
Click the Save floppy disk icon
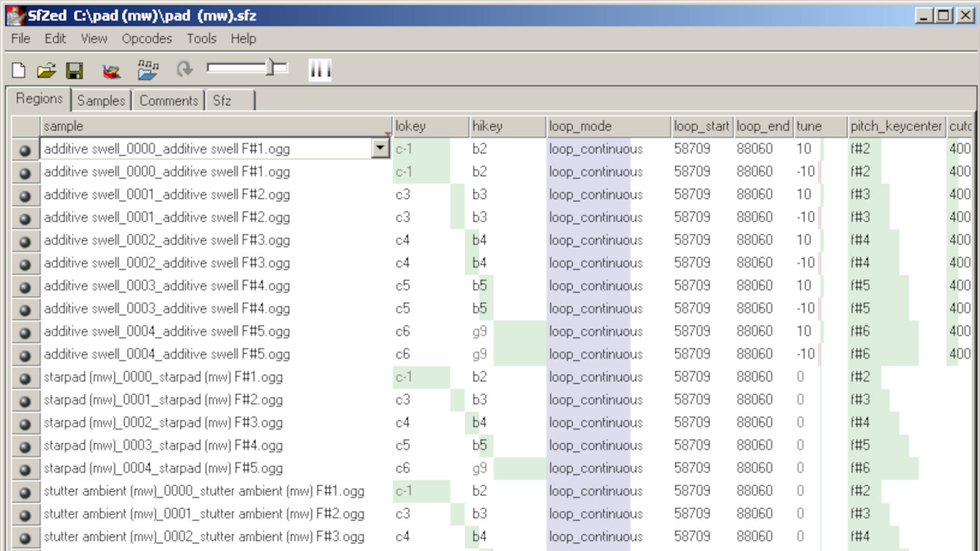pyautogui.click(x=75, y=70)
